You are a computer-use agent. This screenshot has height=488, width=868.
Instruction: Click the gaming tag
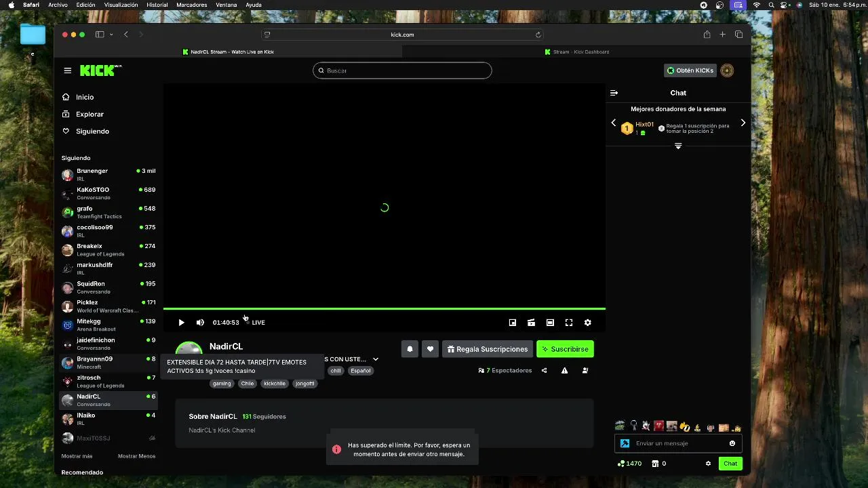tap(222, 384)
